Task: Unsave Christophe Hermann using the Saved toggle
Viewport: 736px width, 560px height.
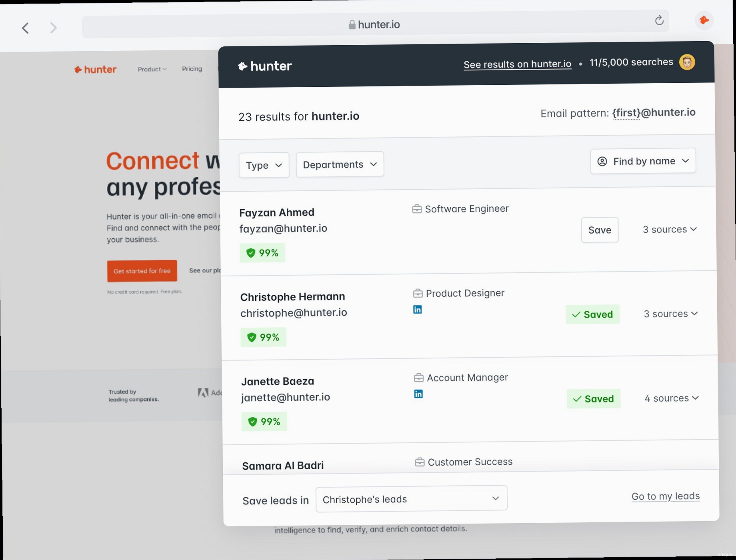Action: tap(592, 314)
